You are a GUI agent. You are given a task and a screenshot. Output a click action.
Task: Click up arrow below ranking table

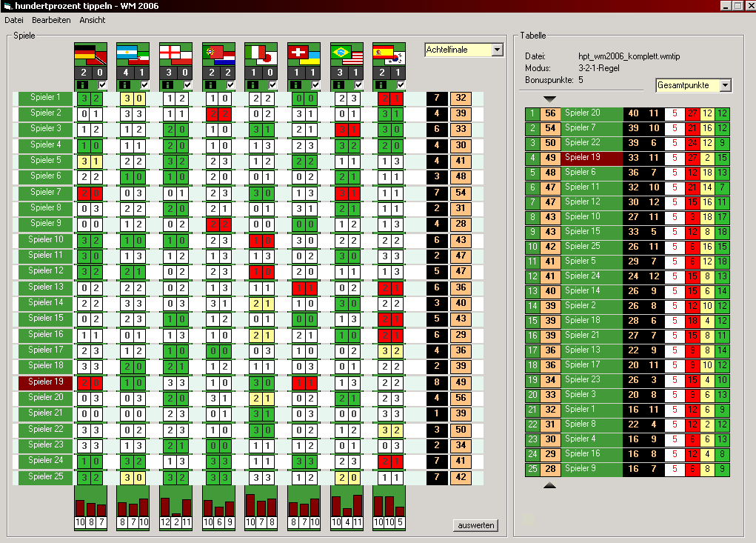click(x=549, y=485)
